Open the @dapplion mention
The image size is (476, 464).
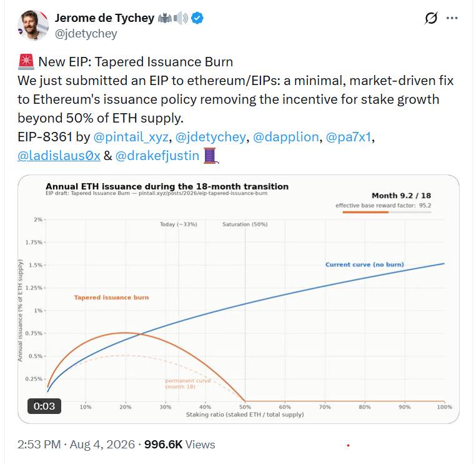point(285,137)
